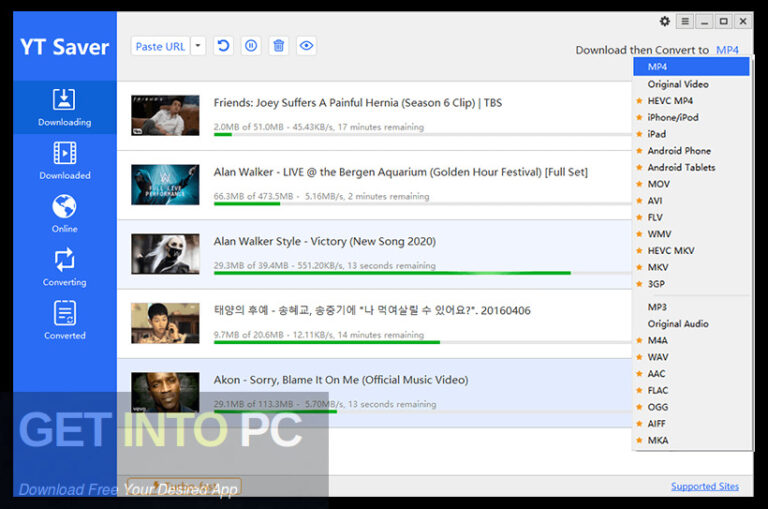Choose M4A audio format
This screenshot has height=509, width=768.
point(691,340)
